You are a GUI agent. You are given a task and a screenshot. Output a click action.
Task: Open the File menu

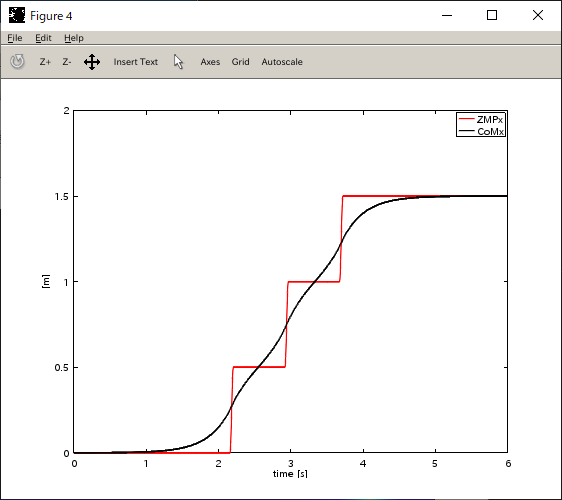(15, 38)
